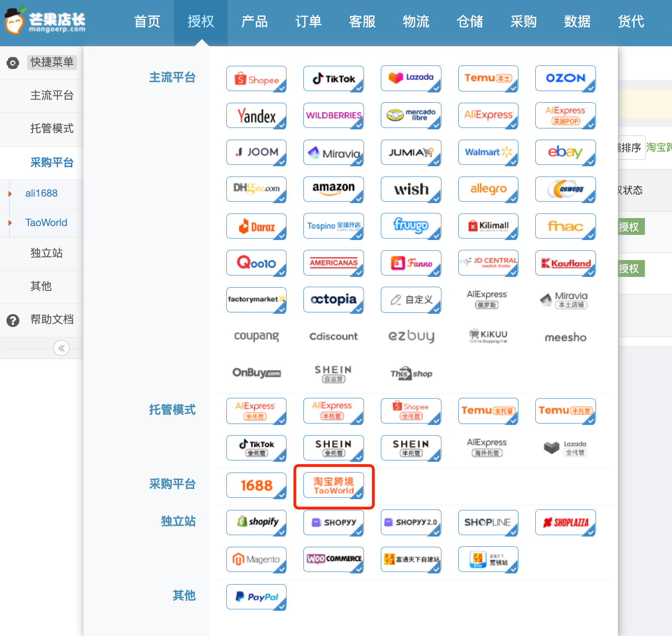Select the ezbuy platform entry
672x636 pixels.
tap(411, 336)
